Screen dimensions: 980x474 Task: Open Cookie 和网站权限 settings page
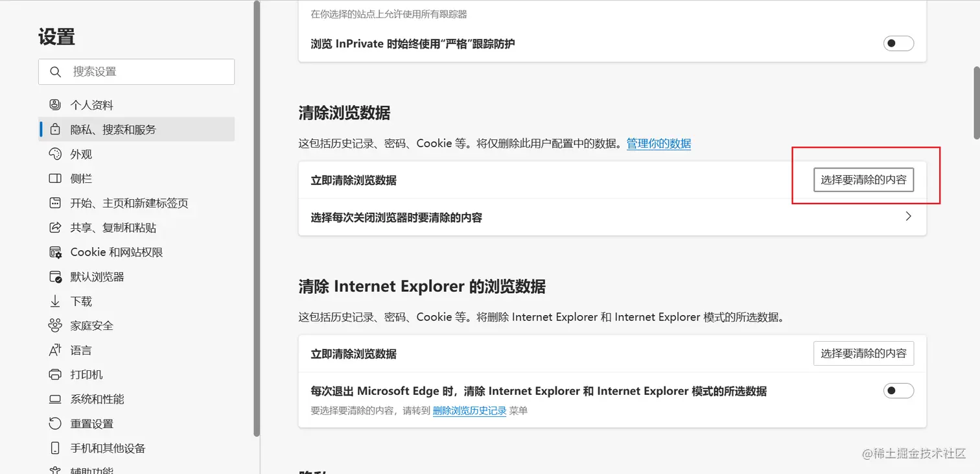(137, 252)
